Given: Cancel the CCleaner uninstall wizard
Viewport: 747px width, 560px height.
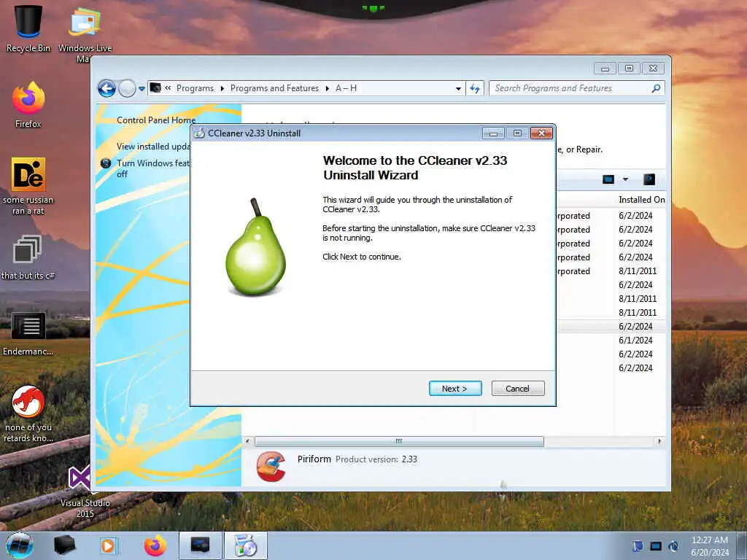Looking at the screenshot, I should [x=517, y=388].
